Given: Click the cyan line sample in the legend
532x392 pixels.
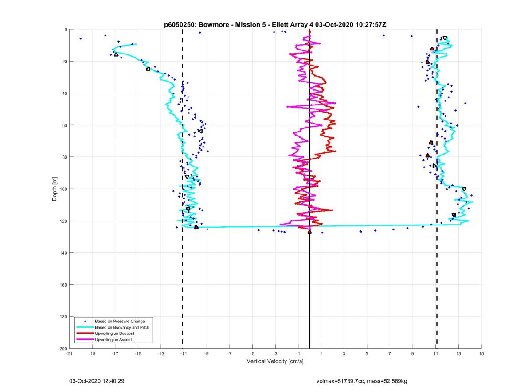Looking at the screenshot, I should (85, 327).
